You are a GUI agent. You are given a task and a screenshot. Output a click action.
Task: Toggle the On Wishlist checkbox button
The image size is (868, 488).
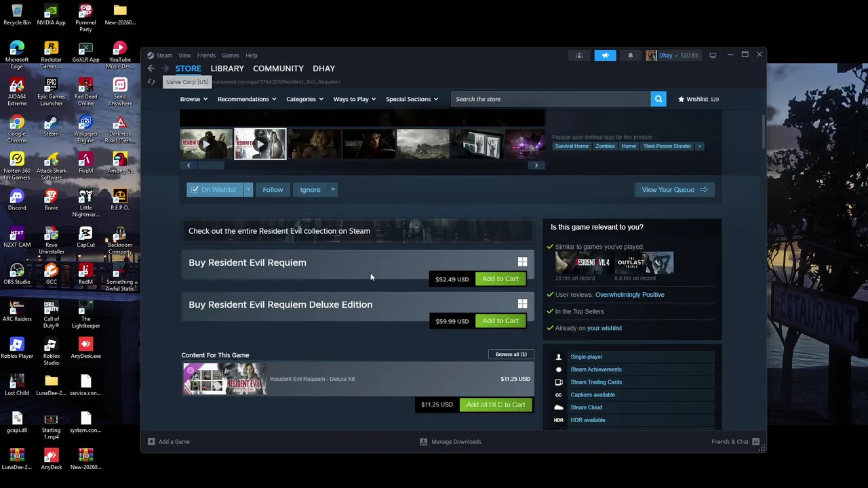pos(214,190)
